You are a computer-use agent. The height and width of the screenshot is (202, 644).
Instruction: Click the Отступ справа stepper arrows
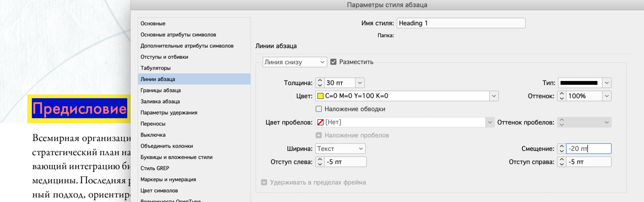[x=562, y=162]
